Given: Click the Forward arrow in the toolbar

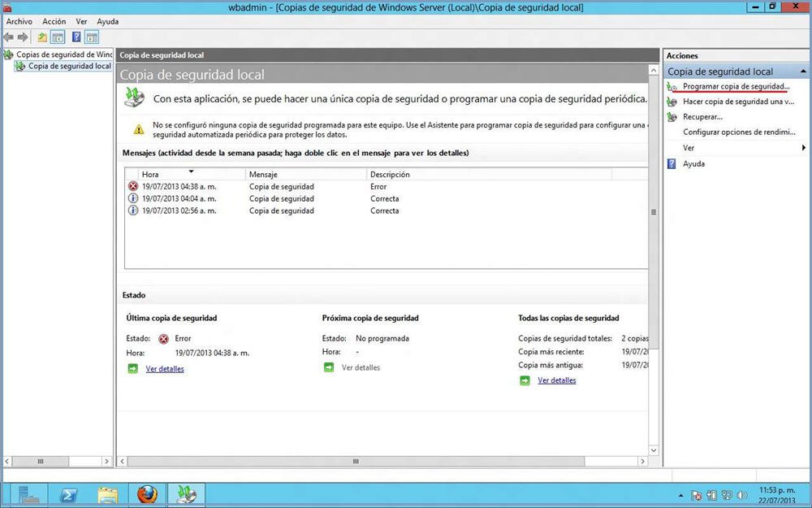Looking at the screenshot, I should point(23,37).
